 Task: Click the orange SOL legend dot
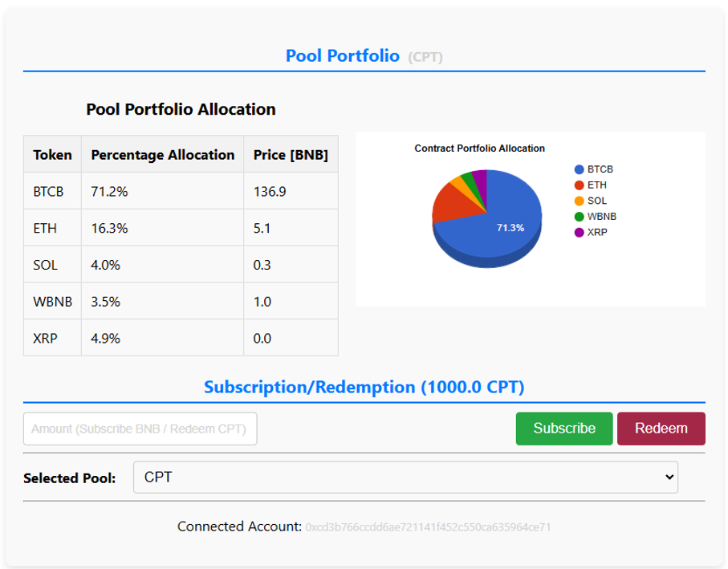coord(579,201)
